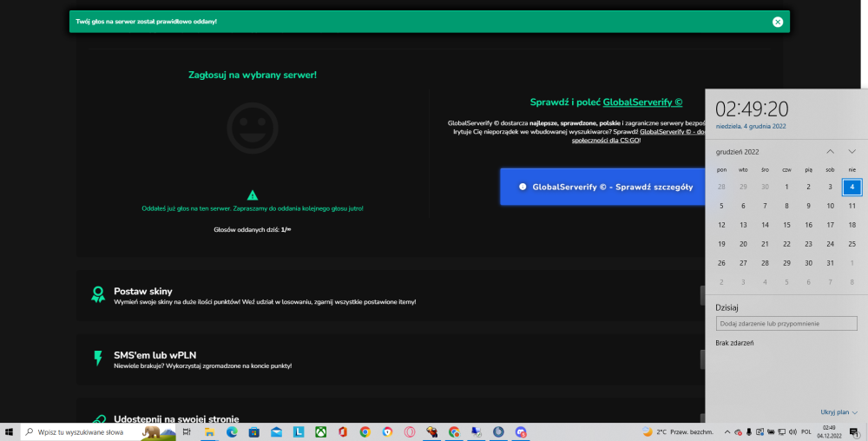This screenshot has height=441, width=868.
Task: Select December 26 in the calendar
Action: tap(721, 263)
